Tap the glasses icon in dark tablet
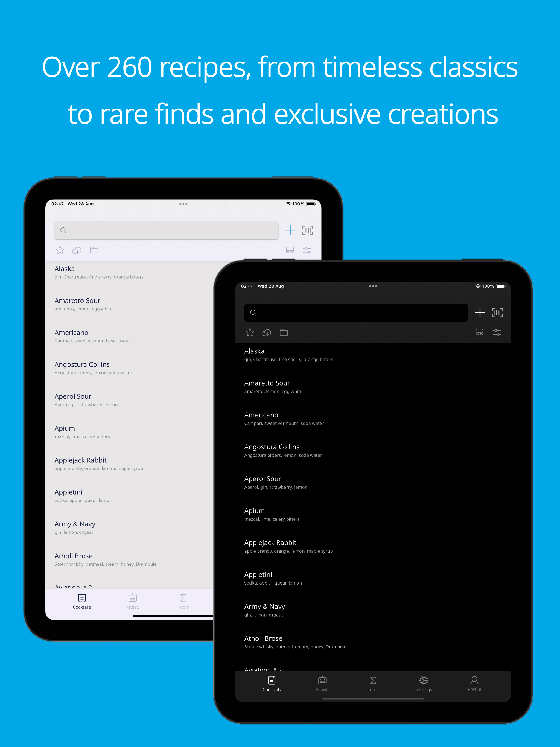This screenshot has height=747, width=560. tap(479, 333)
